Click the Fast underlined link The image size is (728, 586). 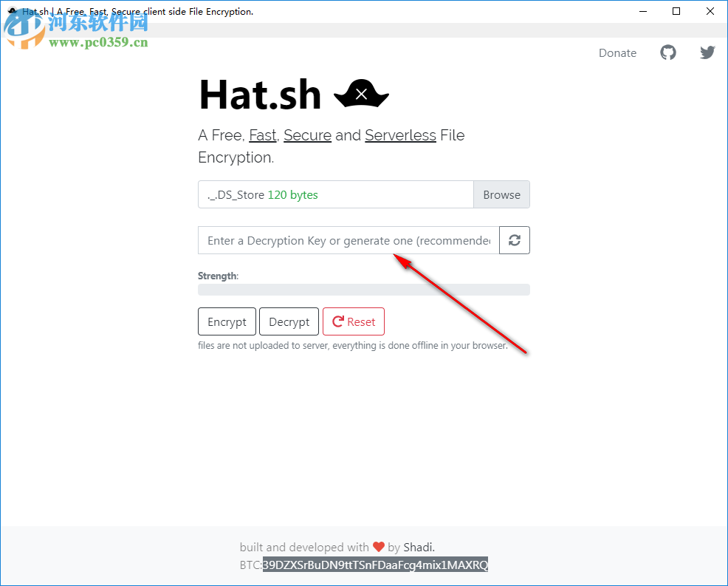click(262, 135)
